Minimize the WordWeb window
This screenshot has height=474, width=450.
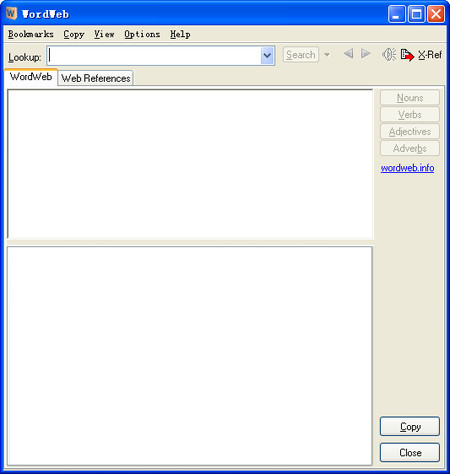396,14
